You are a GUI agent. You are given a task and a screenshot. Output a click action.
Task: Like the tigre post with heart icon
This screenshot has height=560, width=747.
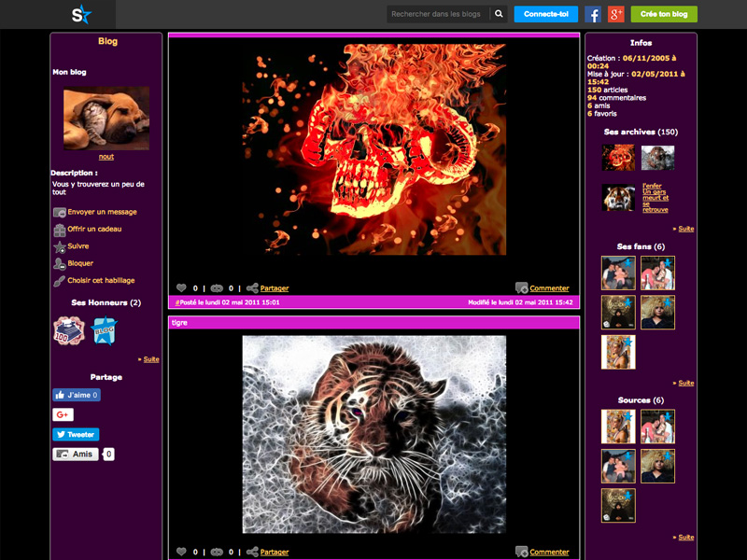(x=181, y=552)
